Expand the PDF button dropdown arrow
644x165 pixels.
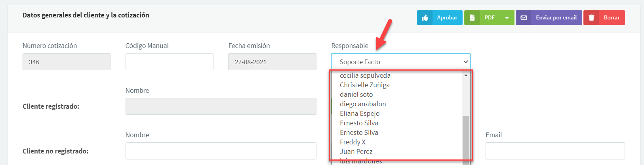coord(507,17)
